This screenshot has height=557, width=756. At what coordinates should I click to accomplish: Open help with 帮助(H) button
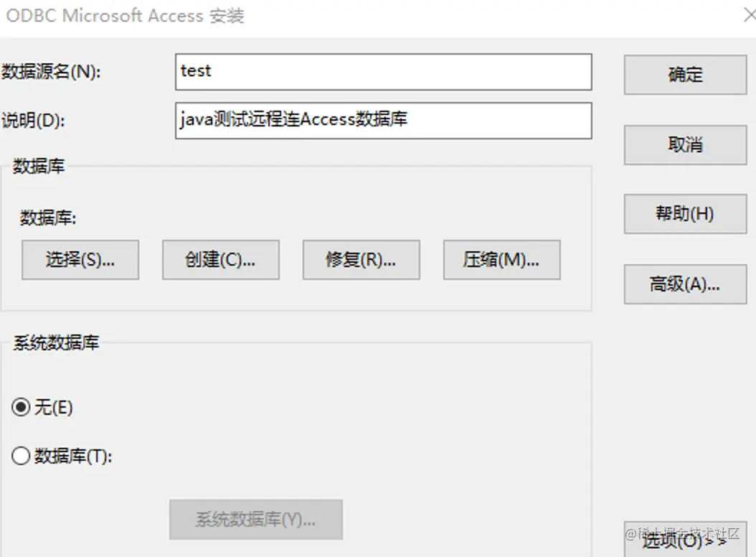[x=685, y=214]
